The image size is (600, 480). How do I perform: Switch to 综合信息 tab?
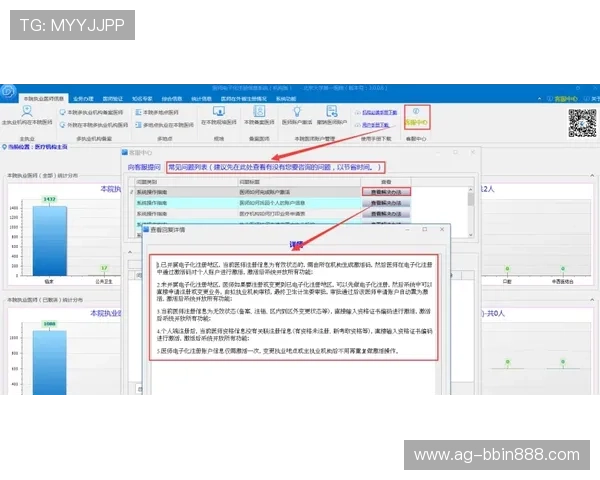171,99
